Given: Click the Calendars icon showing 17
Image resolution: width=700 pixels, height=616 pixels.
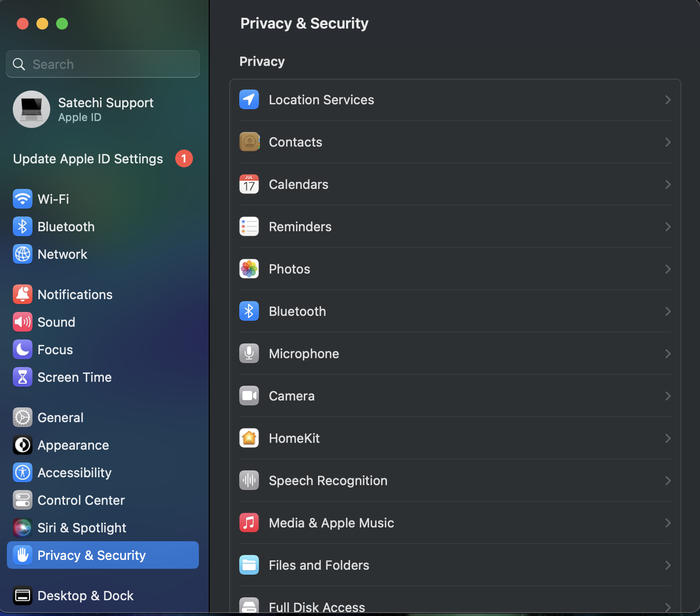Looking at the screenshot, I should click(249, 185).
